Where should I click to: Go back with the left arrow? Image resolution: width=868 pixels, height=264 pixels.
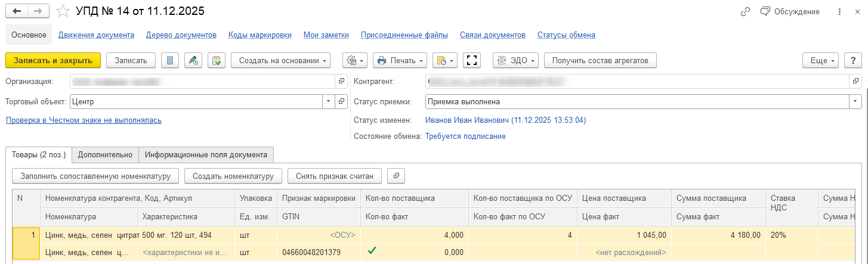point(17,11)
